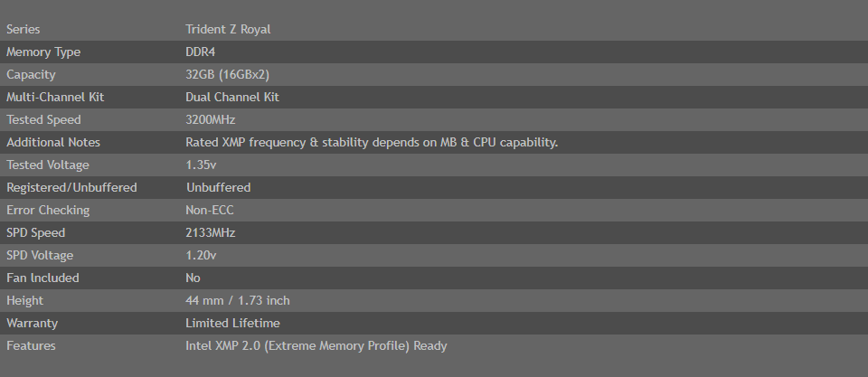Select the Trident Z Royal value

pyautogui.click(x=228, y=29)
